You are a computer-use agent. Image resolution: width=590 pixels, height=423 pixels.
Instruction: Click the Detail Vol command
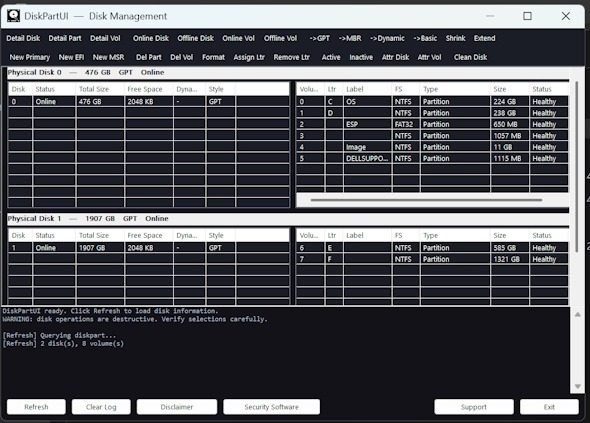tap(105, 38)
